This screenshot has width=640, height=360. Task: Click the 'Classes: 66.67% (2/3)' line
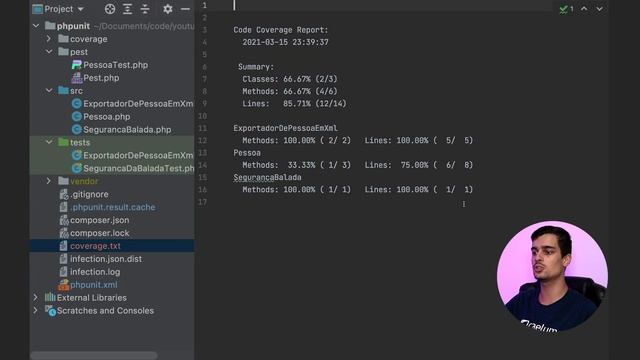[x=290, y=79]
